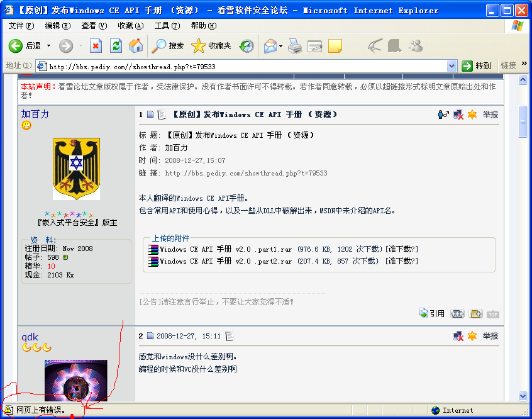Open the 工具(T) menu
The width and height of the screenshot is (532, 419).
pos(167,26)
